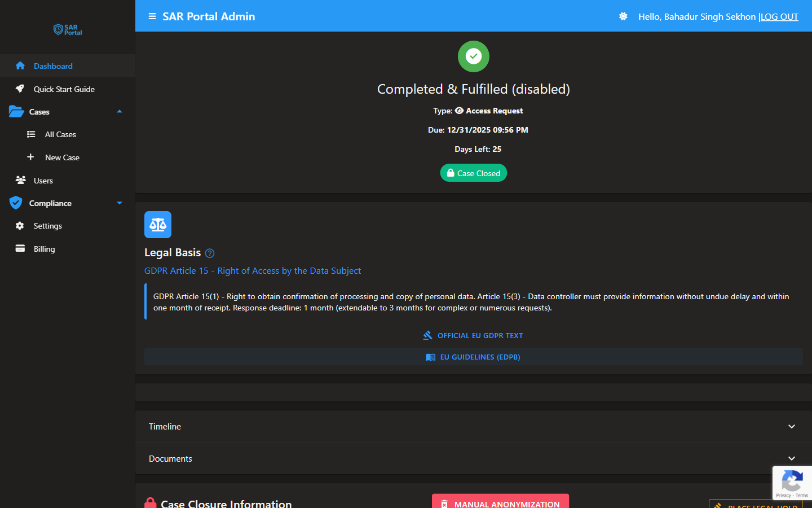812x508 pixels.
Task: Click the LOG OUT link
Action: pyautogui.click(x=779, y=16)
